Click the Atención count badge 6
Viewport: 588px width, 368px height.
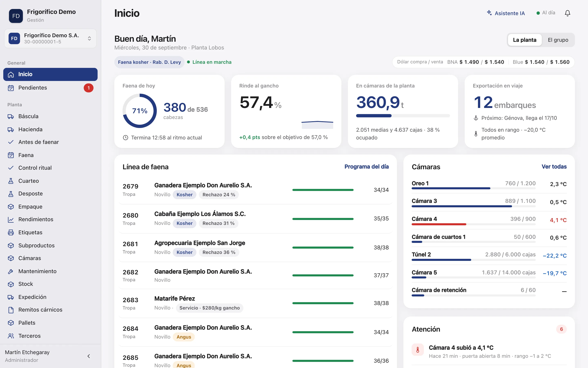click(x=561, y=329)
